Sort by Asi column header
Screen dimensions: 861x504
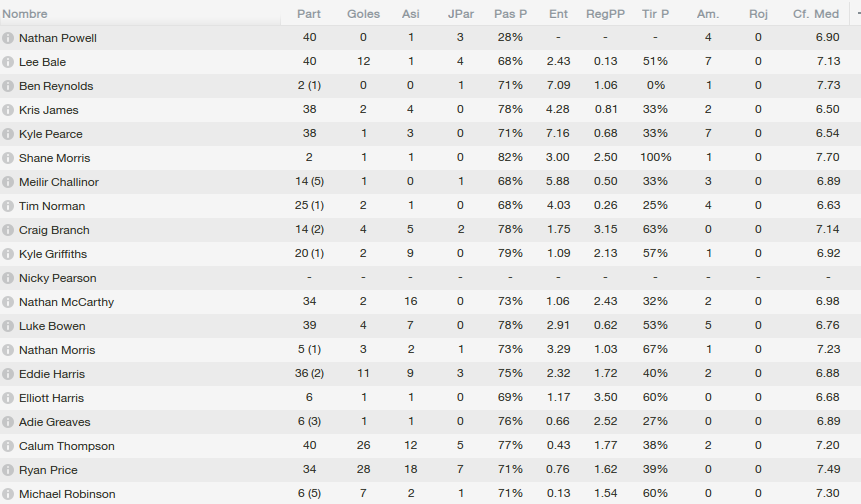coord(411,14)
